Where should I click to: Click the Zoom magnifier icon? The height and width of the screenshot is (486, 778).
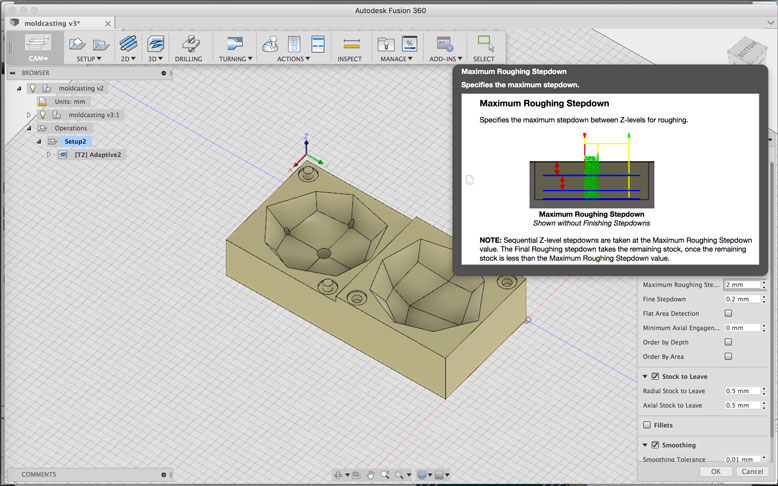(385, 475)
